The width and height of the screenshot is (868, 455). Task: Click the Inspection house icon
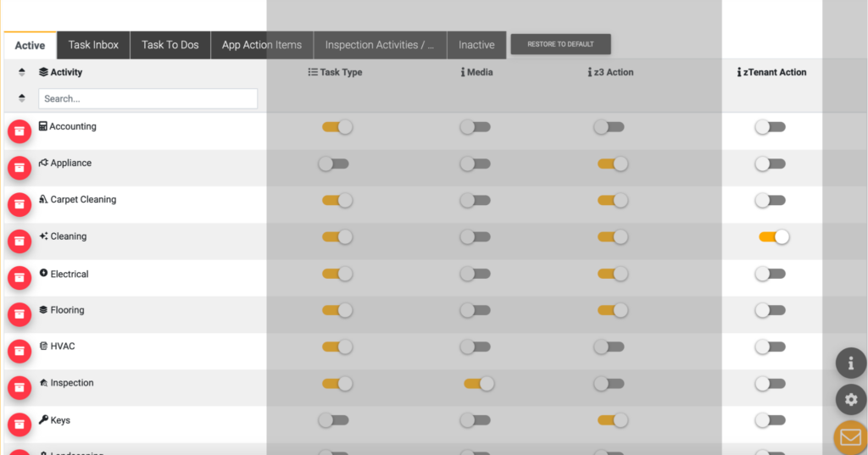pos(43,382)
